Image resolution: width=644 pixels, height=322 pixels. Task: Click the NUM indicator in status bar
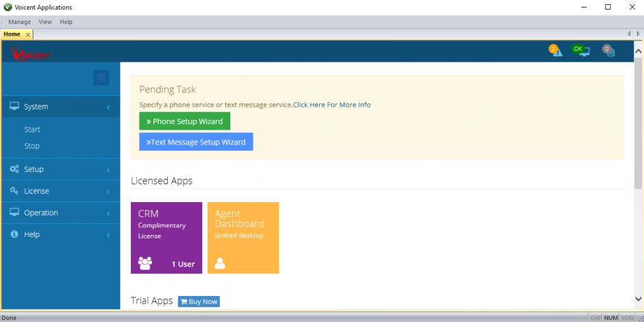click(x=611, y=318)
